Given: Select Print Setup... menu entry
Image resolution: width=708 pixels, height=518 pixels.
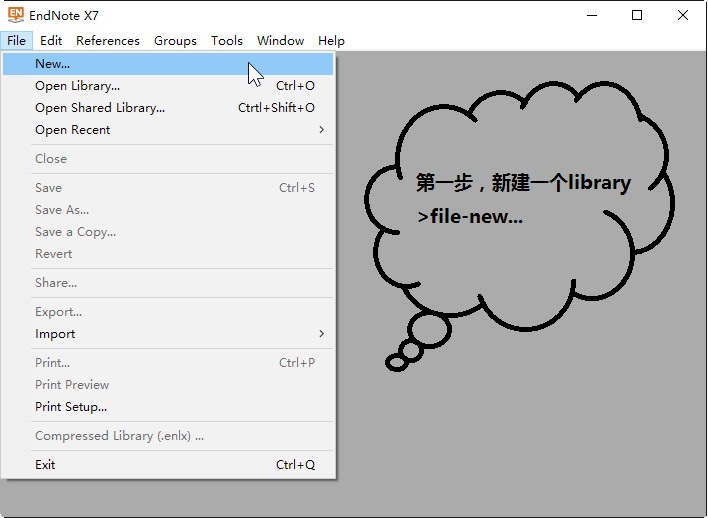Looking at the screenshot, I should [168, 407].
